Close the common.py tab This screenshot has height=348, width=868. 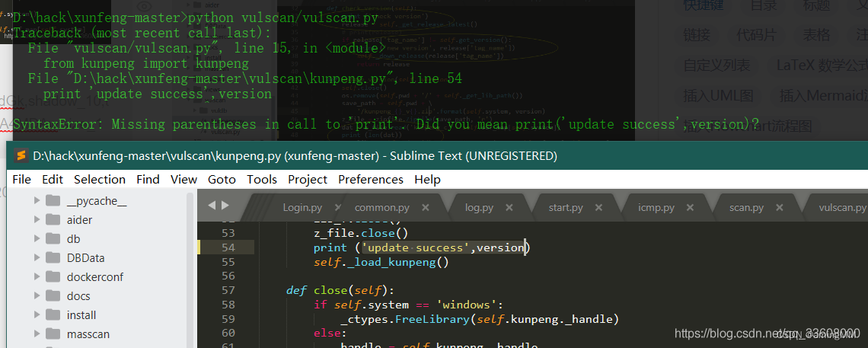pos(425,208)
